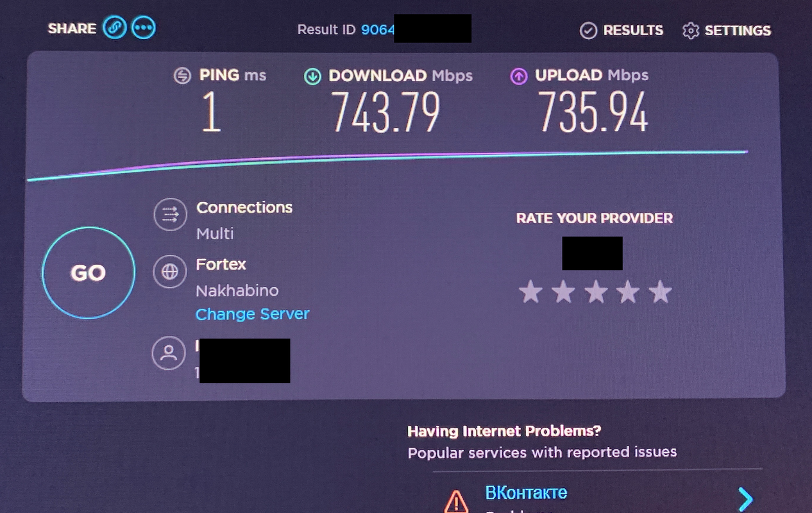This screenshot has width=812, height=513.
Task: Click the upload arrow icon
Action: pyautogui.click(x=518, y=76)
